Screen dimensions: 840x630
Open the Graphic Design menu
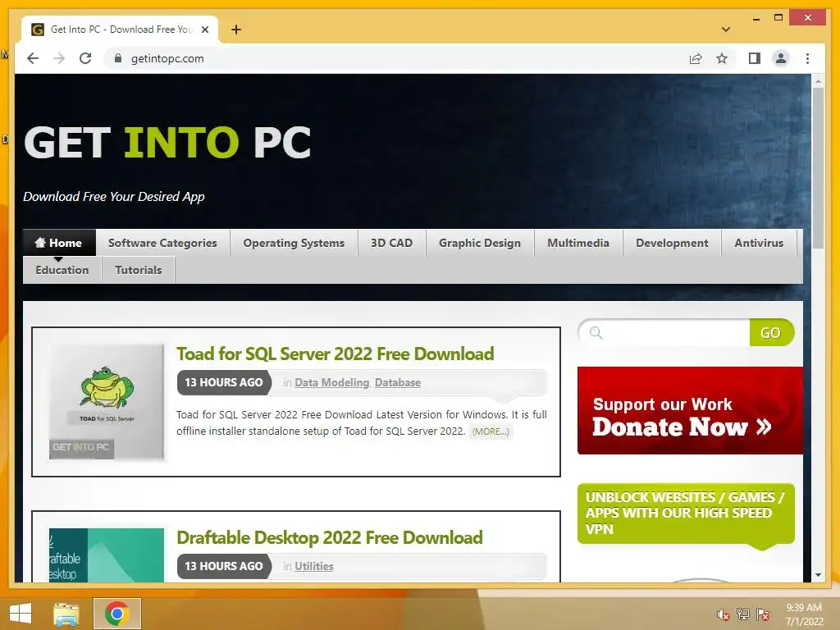click(x=479, y=243)
